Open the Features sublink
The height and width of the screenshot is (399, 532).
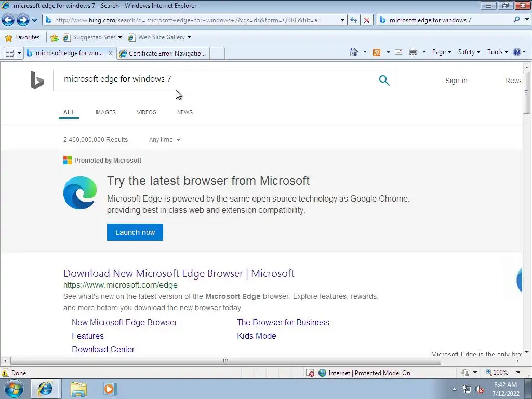(88, 336)
